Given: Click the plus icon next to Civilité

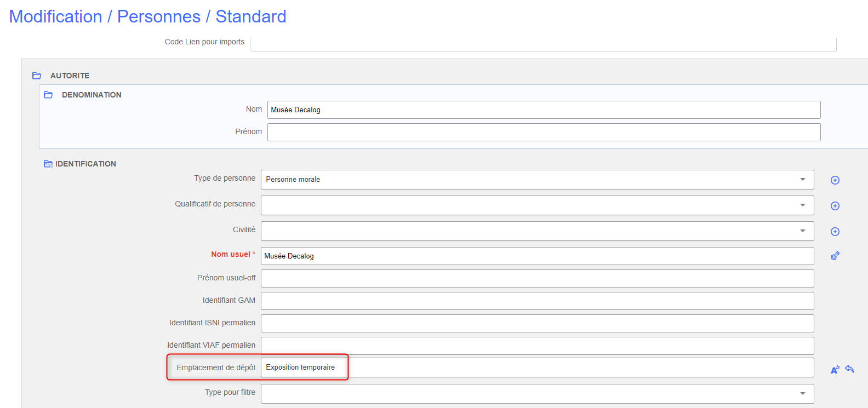Looking at the screenshot, I should 835,232.
